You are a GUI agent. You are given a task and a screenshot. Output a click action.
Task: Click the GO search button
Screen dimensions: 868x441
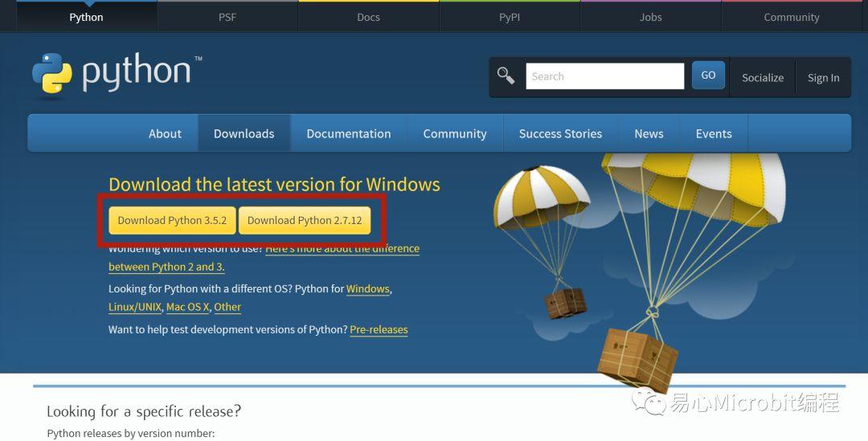pos(708,76)
